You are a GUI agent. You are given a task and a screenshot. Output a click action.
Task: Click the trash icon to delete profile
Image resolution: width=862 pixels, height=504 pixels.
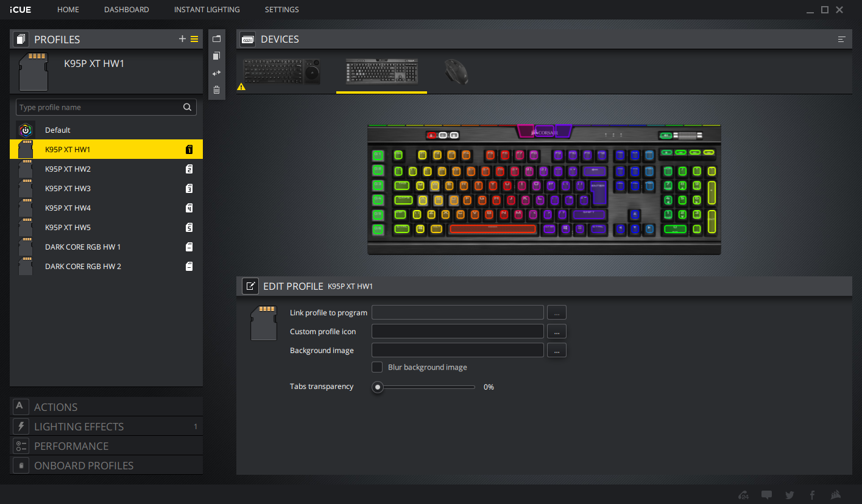[216, 90]
